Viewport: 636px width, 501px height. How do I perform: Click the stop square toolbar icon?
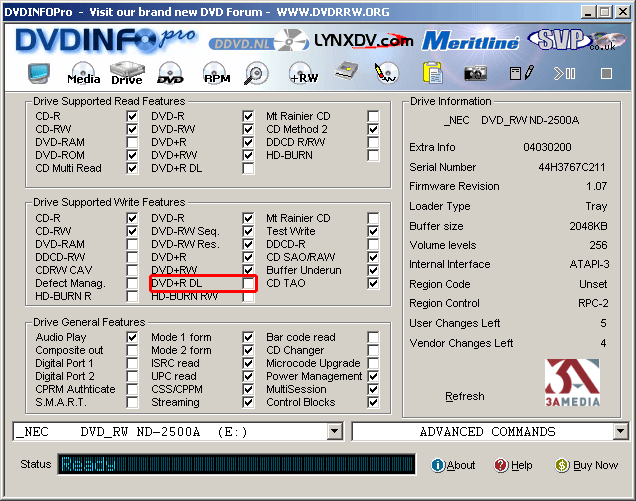(x=606, y=74)
